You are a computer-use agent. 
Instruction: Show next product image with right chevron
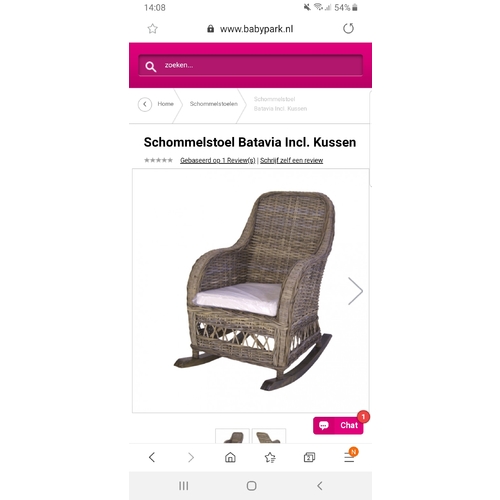tap(355, 291)
